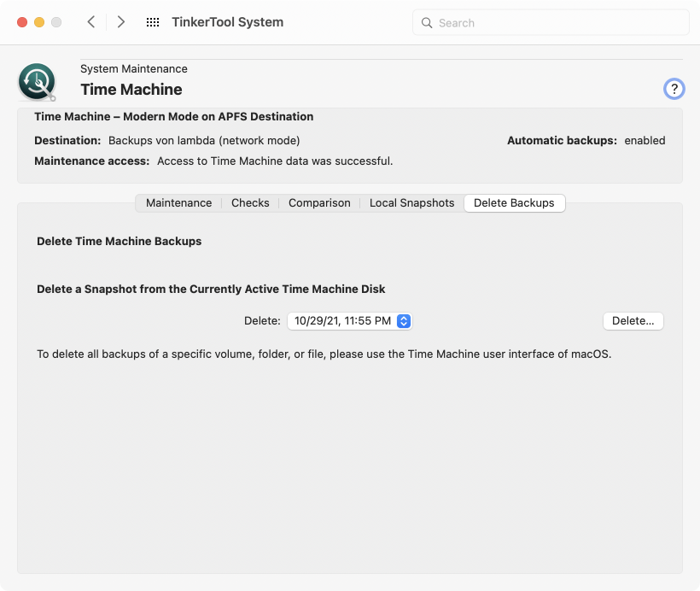The height and width of the screenshot is (591, 700).
Task: Click the magnifying glass search icon
Action: tap(427, 23)
